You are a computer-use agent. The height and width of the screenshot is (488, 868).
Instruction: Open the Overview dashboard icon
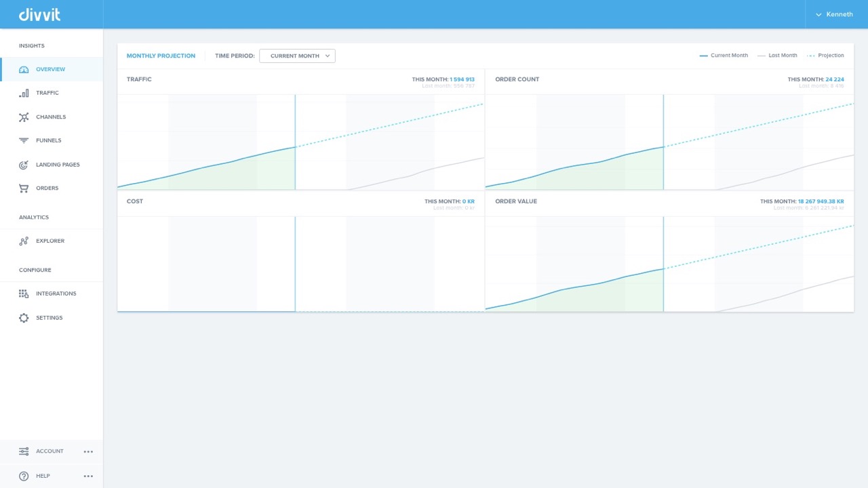[x=24, y=70]
